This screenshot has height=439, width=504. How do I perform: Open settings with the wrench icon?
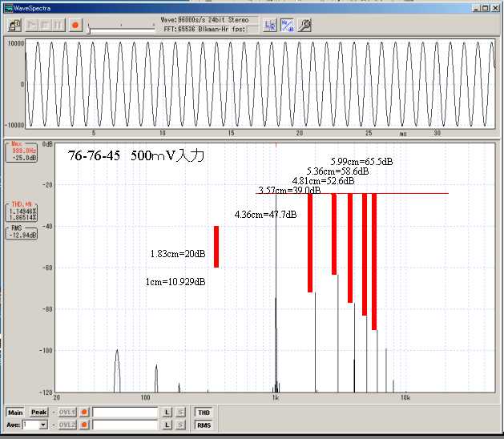[x=304, y=25]
